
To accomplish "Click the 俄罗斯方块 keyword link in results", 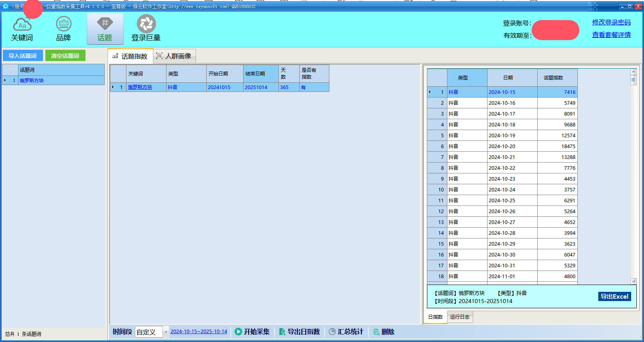I will click(x=140, y=87).
